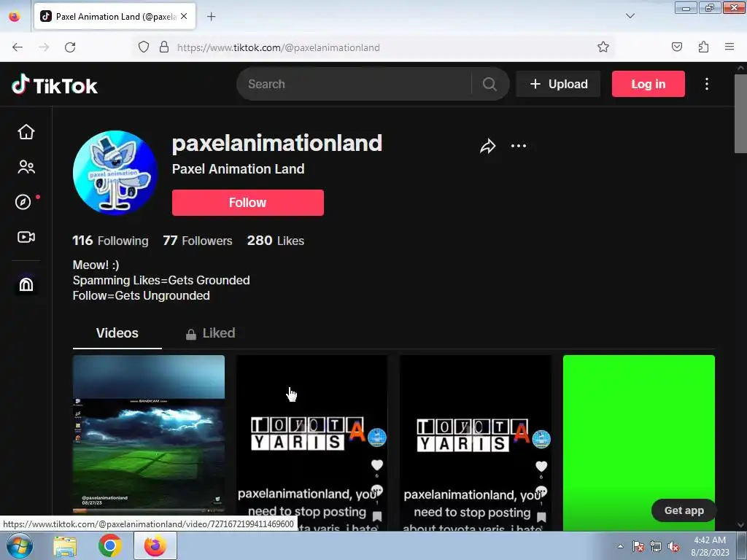
Task: Switch to the Paxel Animation Land browser tab
Action: click(x=115, y=16)
